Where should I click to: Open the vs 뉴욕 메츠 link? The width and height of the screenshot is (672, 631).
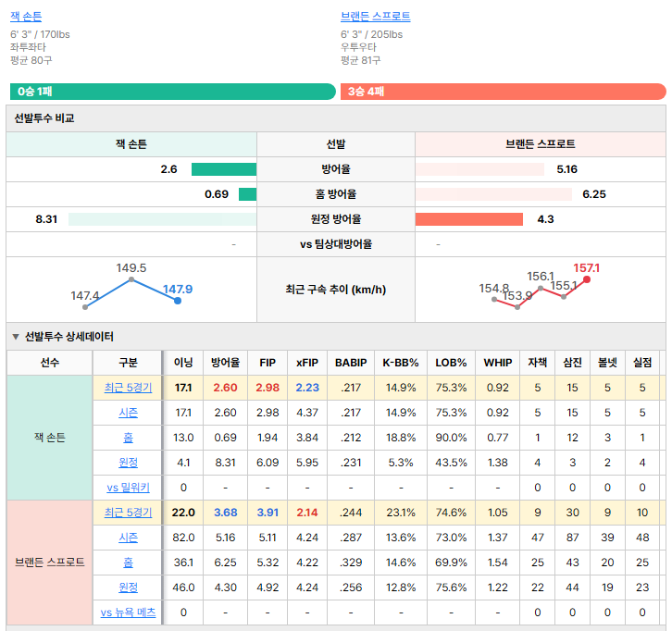[128, 612]
